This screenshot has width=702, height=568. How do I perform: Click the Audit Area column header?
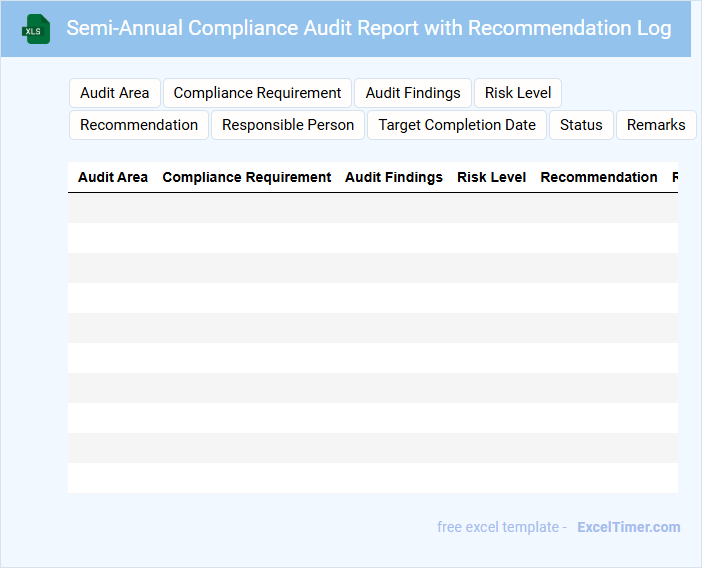(x=113, y=177)
